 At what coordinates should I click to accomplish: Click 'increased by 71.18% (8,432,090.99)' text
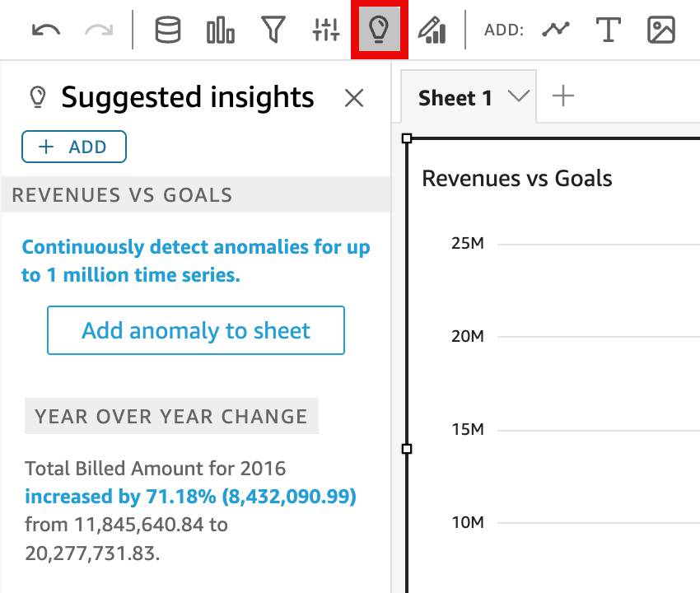pyautogui.click(x=190, y=497)
